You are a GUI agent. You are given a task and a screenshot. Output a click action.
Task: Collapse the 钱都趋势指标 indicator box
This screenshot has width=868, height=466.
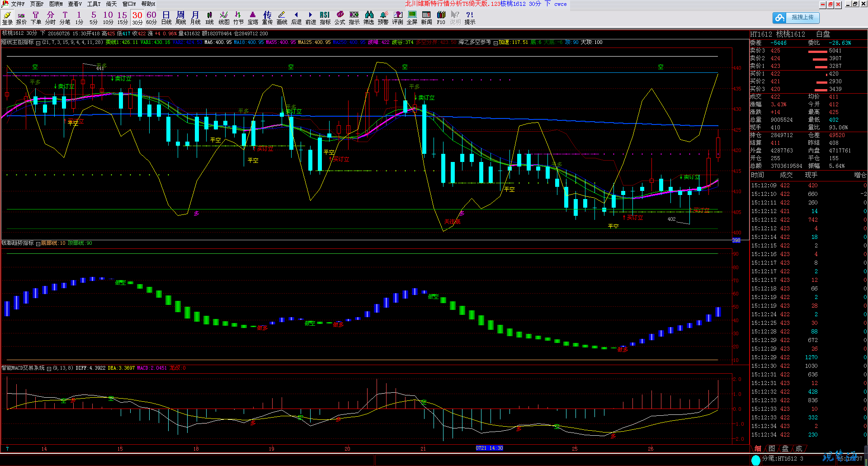(x=38, y=244)
